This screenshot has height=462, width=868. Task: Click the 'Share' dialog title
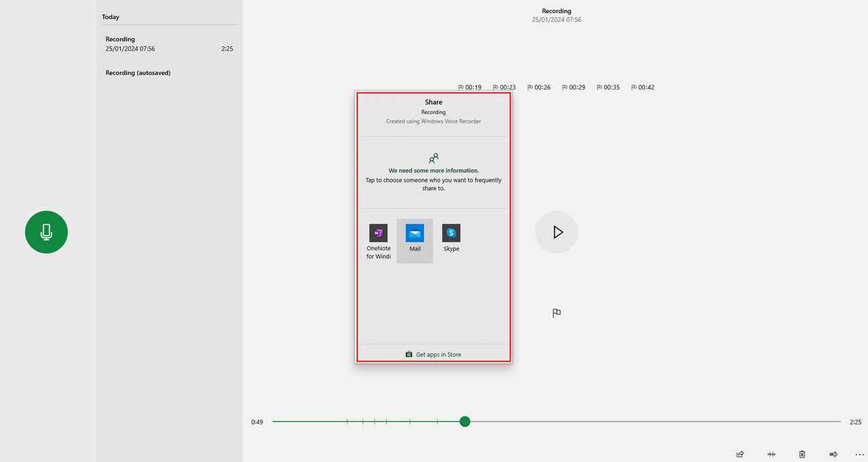433,102
